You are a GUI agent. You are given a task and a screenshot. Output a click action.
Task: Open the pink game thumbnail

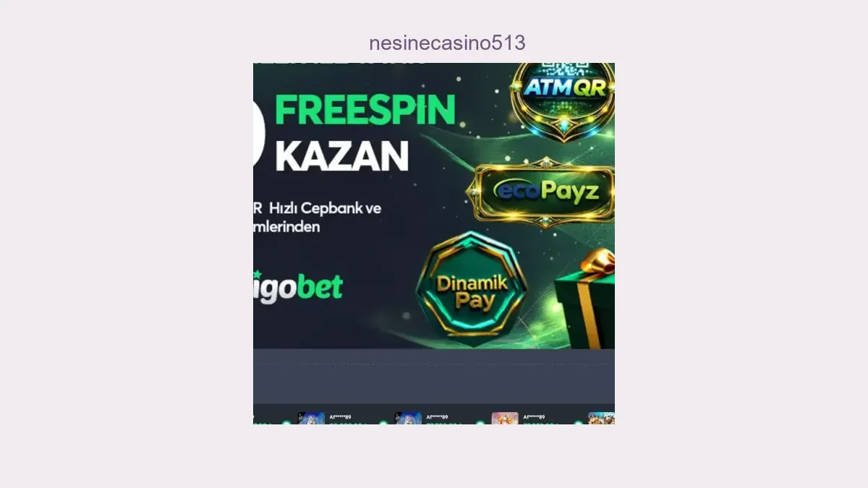(505, 418)
